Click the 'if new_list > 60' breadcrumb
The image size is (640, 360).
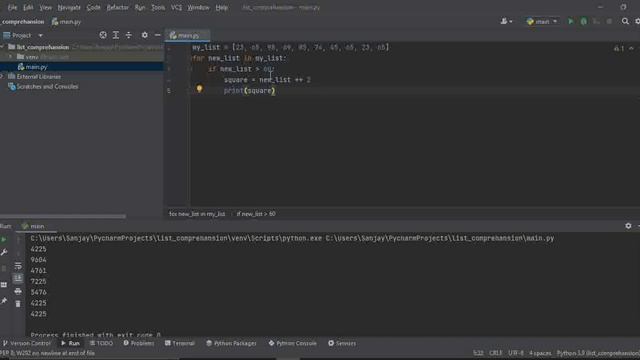(x=256, y=214)
